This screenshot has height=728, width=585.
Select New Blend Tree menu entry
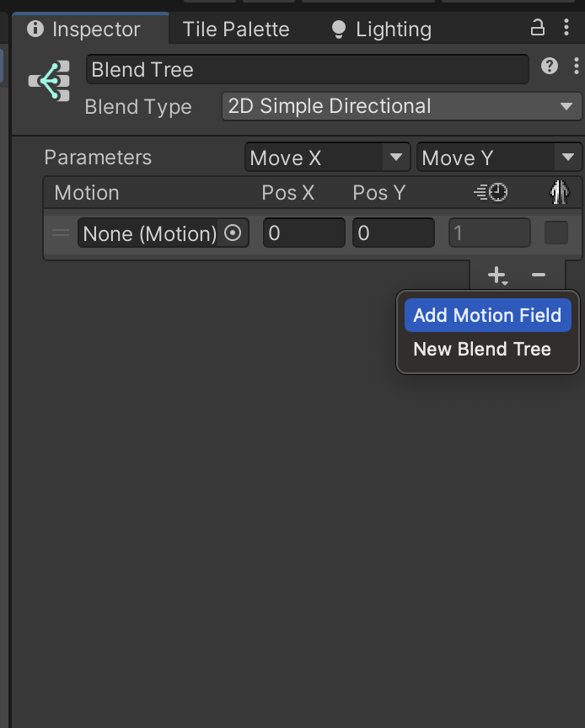(482, 349)
